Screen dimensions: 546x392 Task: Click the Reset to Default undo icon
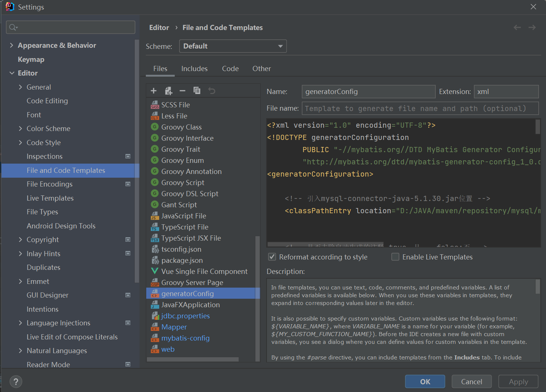click(x=212, y=91)
